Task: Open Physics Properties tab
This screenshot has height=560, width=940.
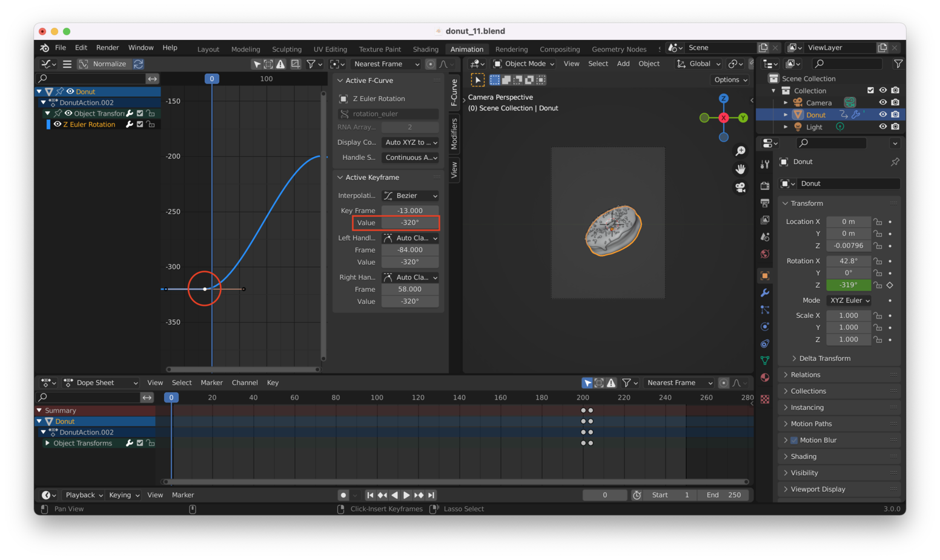Action: tap(765, 326)
